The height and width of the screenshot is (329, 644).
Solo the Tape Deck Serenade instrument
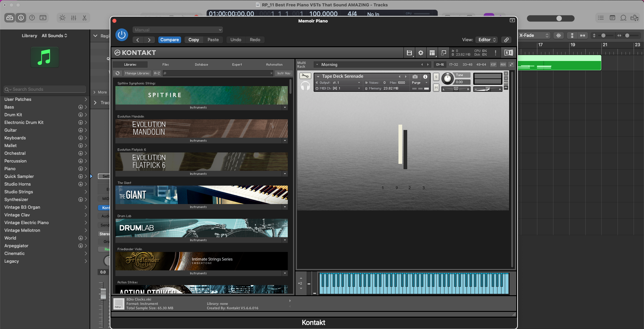click(436, 77)
